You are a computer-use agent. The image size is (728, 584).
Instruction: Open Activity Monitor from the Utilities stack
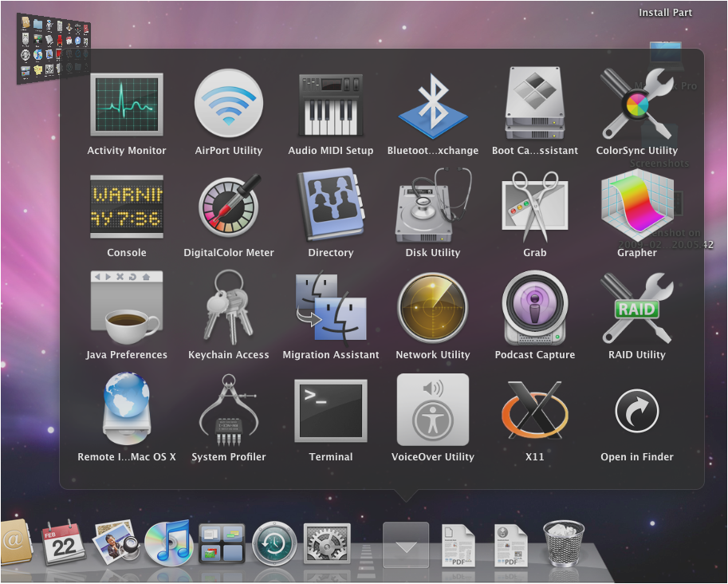click(126, 105)
